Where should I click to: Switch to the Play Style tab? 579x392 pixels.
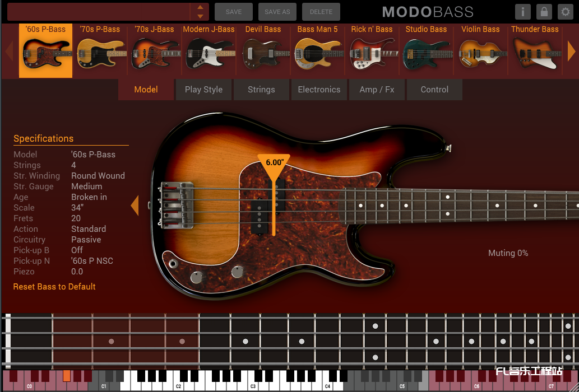[x=203, y=90]
